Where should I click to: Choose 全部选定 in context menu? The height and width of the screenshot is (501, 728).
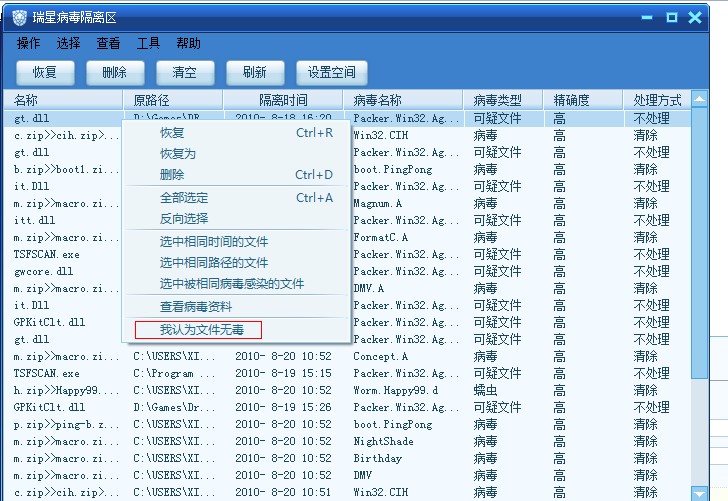point(236,198)
